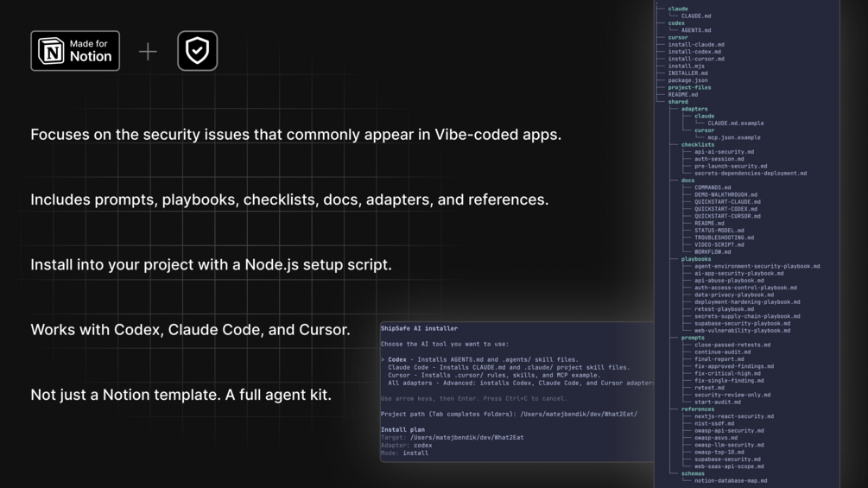This screenshot has height=488, width=868.
Task: Click the Project path line in the installer
Action: (509, 414)
